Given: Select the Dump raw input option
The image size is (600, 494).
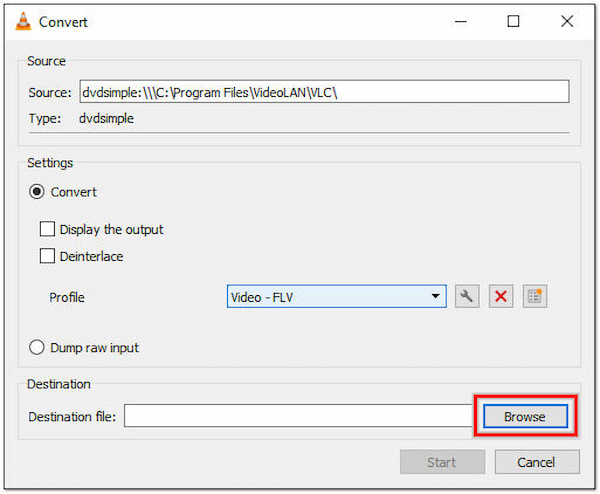Looking at the screenshot, I should [x=37, y=347].
